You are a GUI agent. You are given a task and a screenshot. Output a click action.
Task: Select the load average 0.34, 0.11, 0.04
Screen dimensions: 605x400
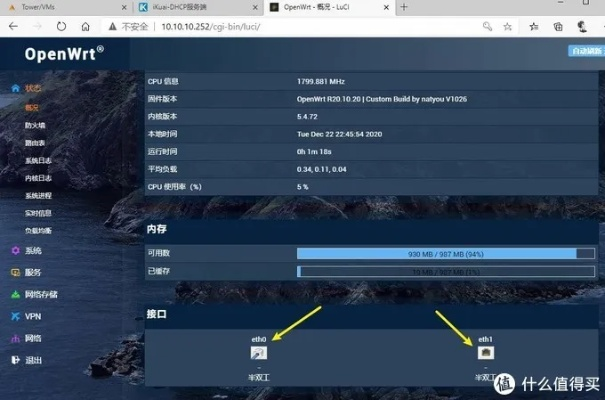pos(321,169)
